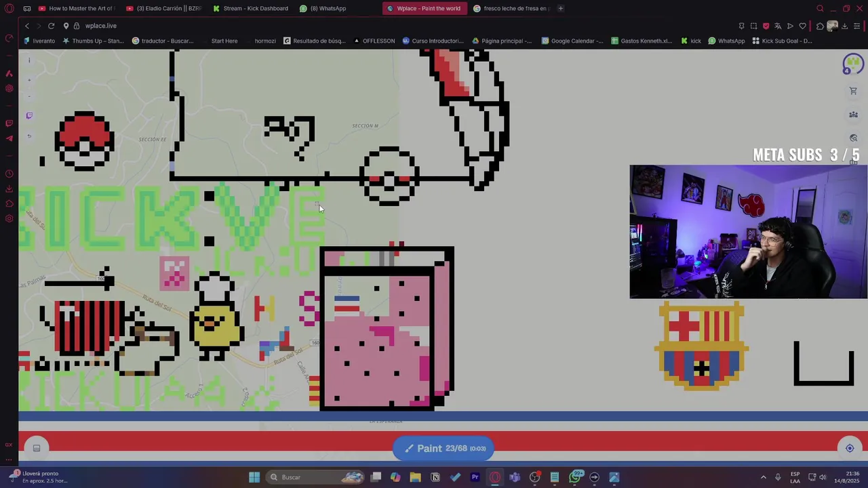Open the small eraser toggle bottom left

pyautogui.click(x=37, y=448)
